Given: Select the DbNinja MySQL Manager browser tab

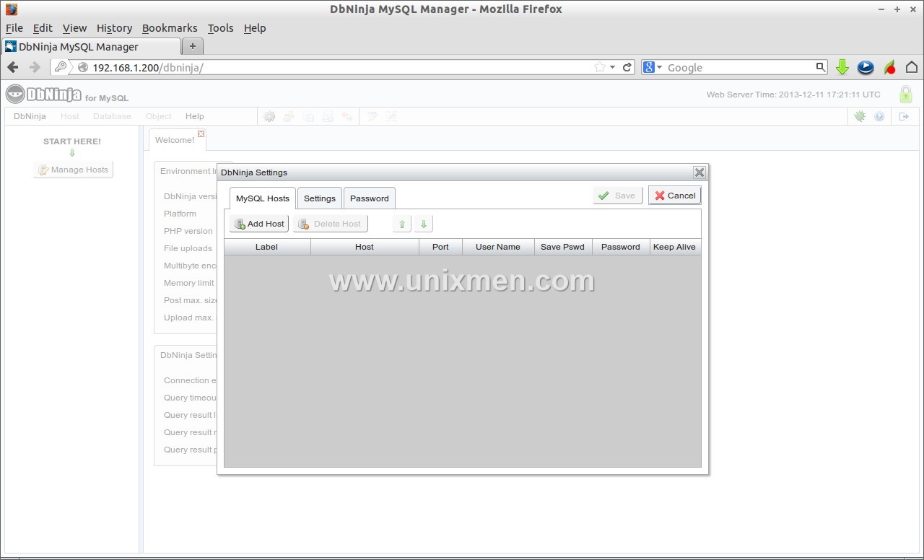Looking at the screenshot, I should (91, 46).
